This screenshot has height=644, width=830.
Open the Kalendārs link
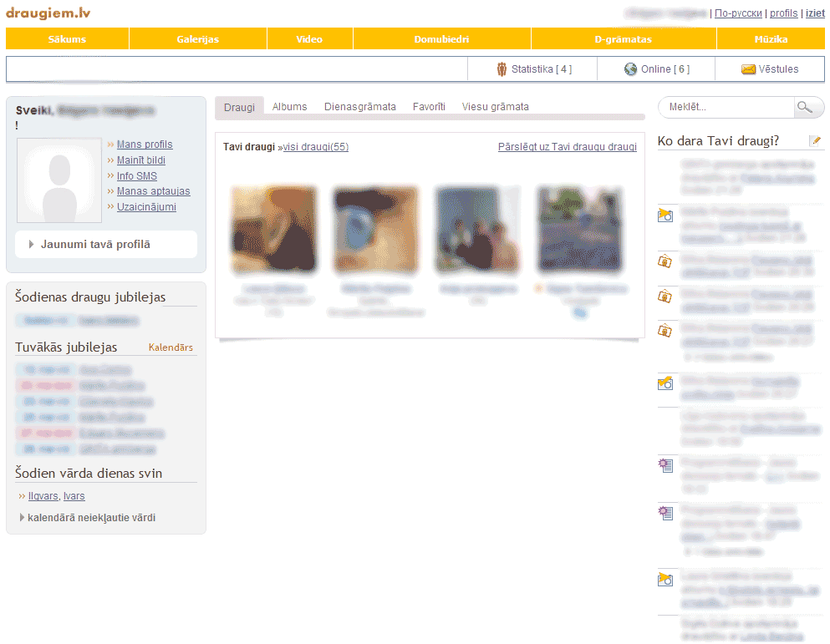click(171, 347)
